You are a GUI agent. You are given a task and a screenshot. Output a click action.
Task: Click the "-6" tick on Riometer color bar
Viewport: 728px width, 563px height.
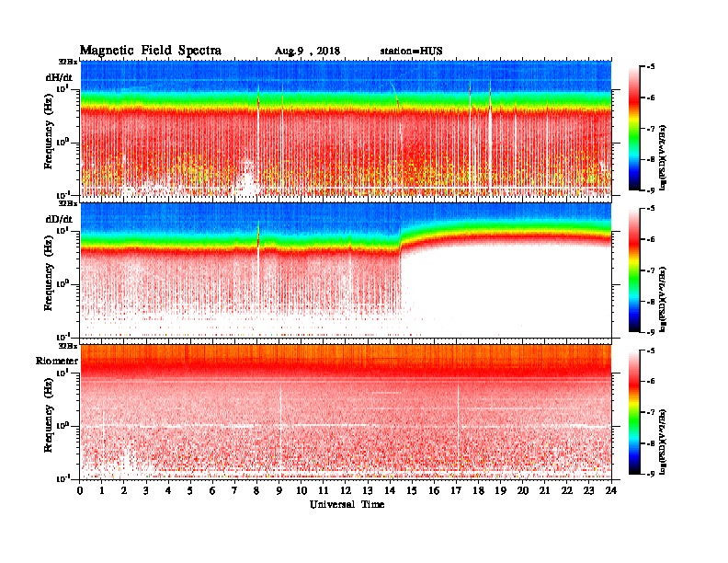[x=651, y=382]
